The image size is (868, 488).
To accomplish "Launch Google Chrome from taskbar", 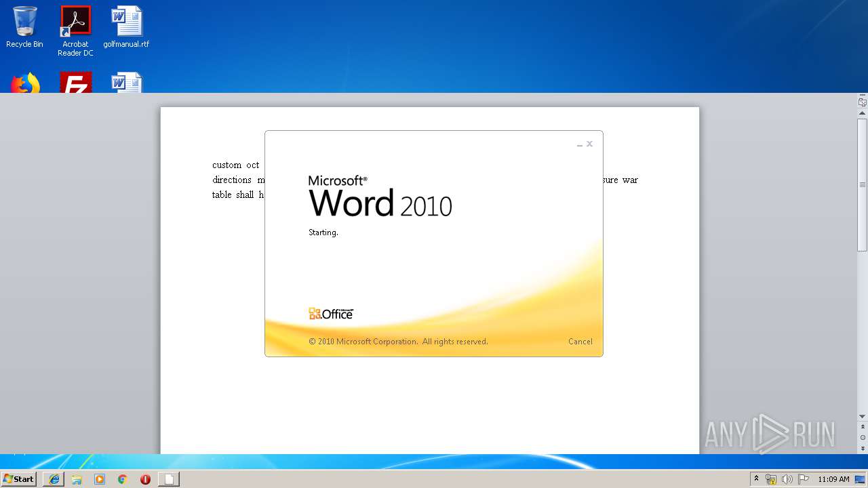I will pos(122,479).
